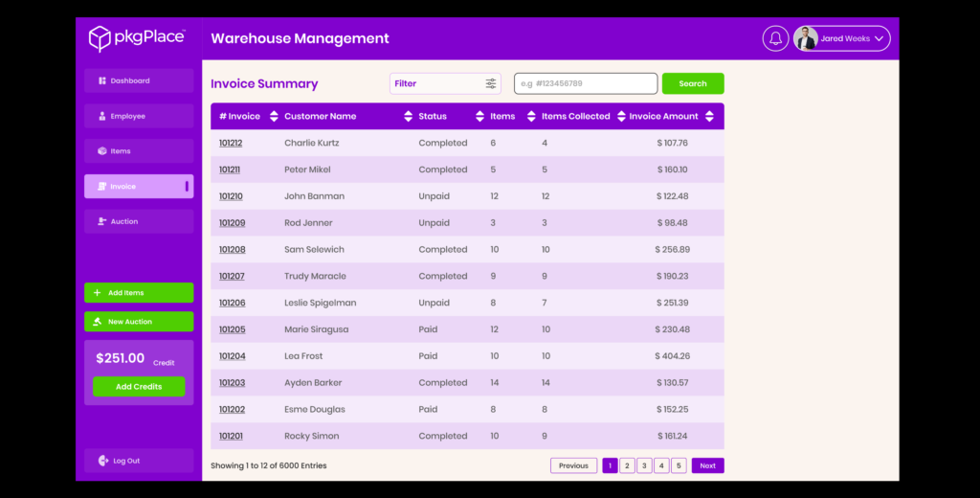This screenshot has height=498, width=980.
Task: Click Jared Weeks profile avatar
Action: pyautogui.click(x=806, y=38)
